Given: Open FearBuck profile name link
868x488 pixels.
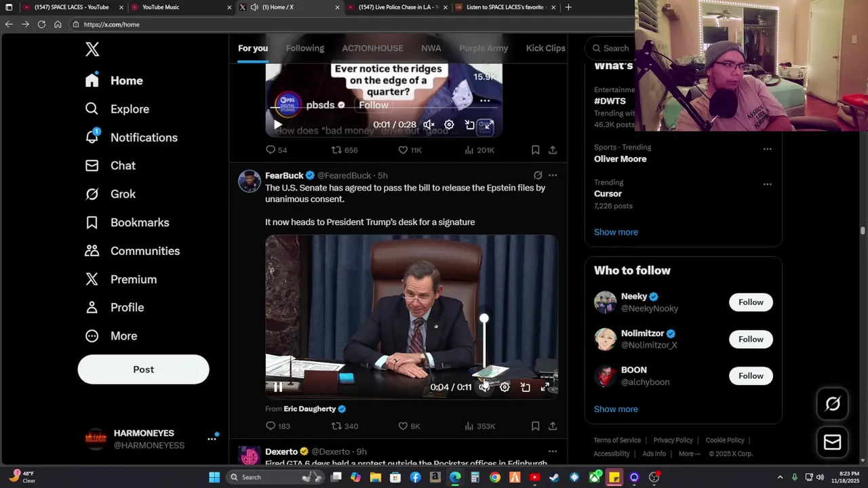Looking at the screenshot, I should [284, 176].
